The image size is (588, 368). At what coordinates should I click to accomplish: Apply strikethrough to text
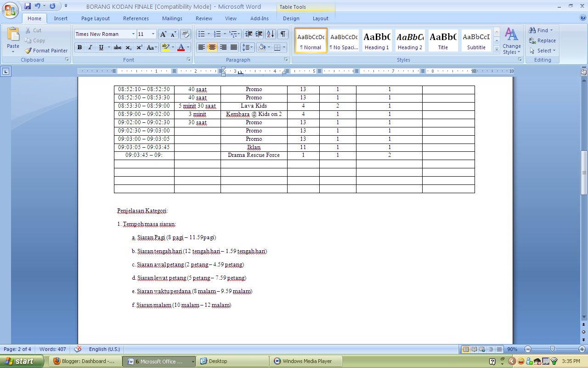click(118, 47)
